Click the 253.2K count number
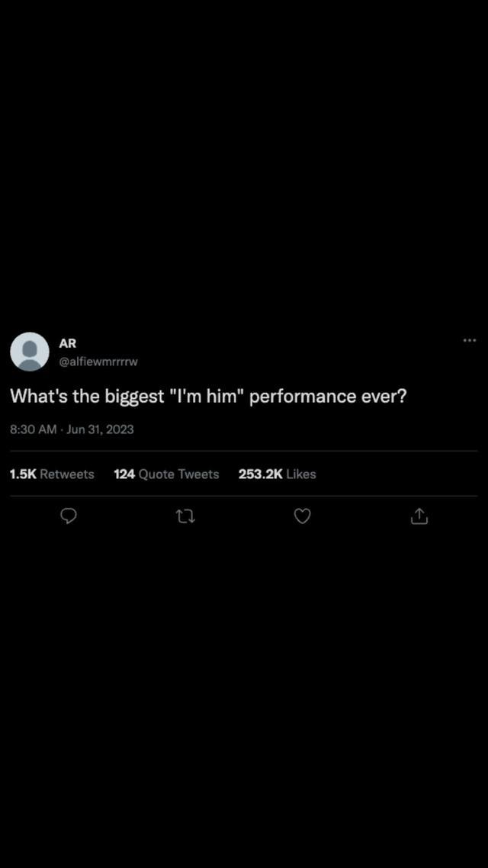488x868 pixels. pyautogui.click(x=260, y=474)
